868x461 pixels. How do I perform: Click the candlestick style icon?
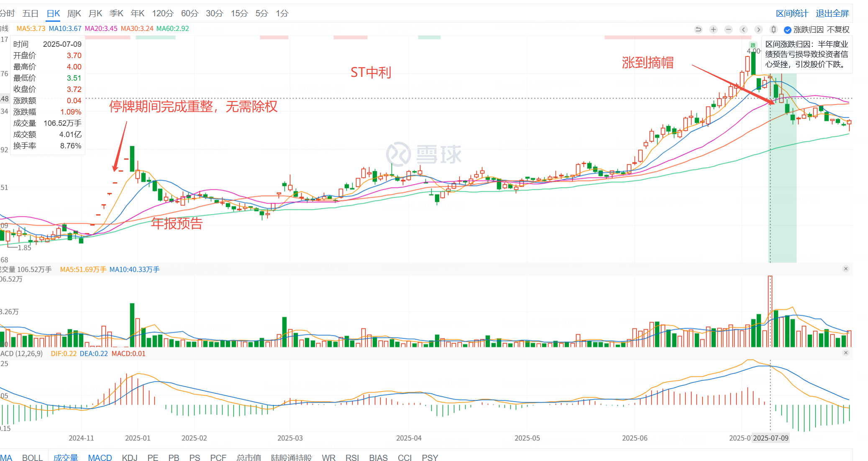pyautogui.click(x=773, y=29)
